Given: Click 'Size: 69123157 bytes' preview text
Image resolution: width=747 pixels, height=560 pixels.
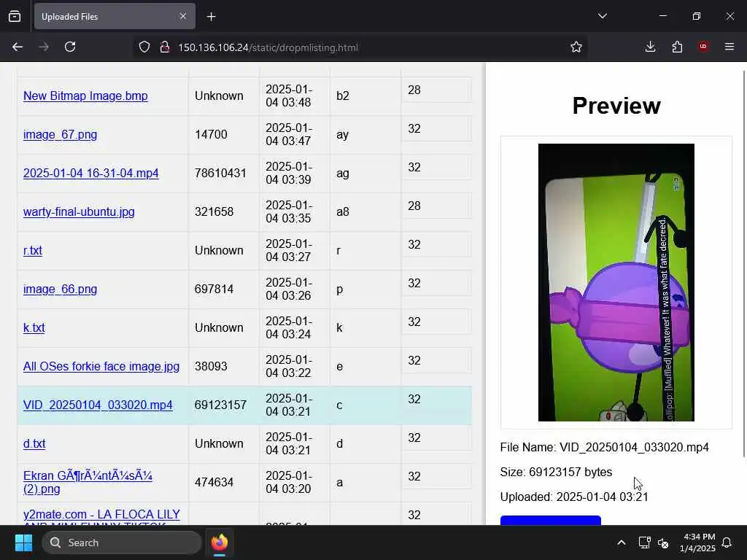Looking at the screenshot, I should [x=556, y=472].
